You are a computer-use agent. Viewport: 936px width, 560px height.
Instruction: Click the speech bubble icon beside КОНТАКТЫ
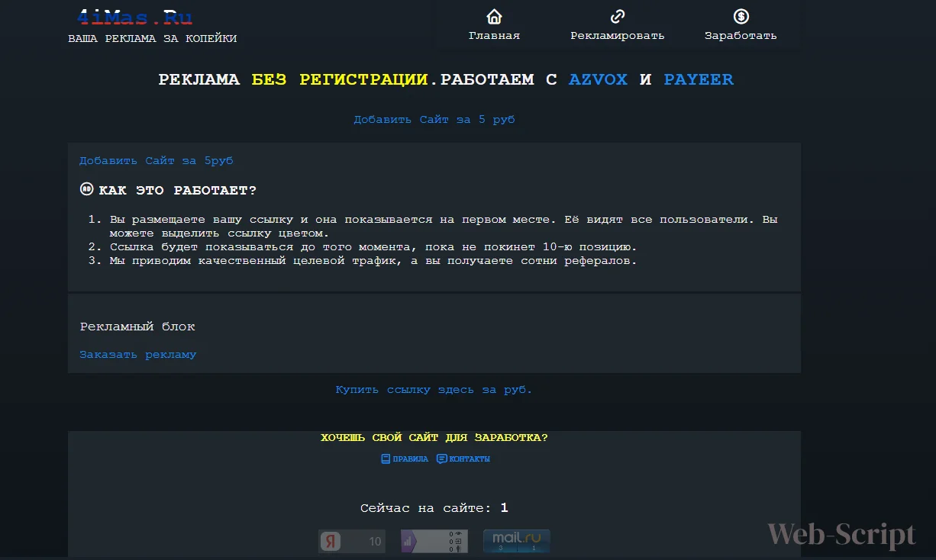point(441,459)
